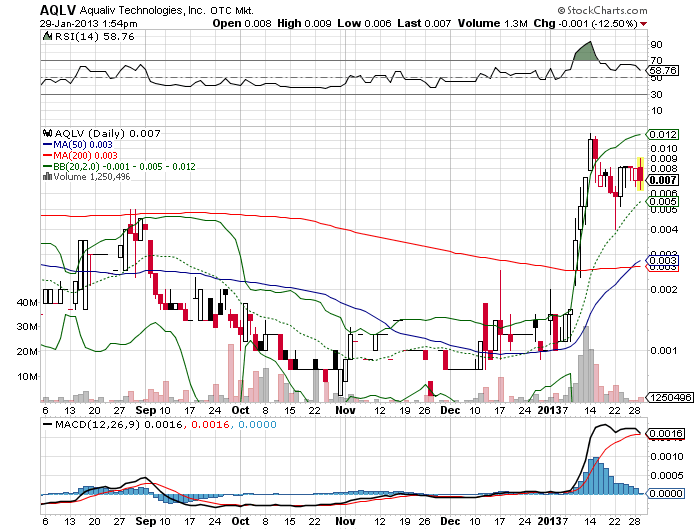Click the last price label 0.007
Image resolution: width=700 pixels, height=530 pixels.
click(x=663, y=180)
